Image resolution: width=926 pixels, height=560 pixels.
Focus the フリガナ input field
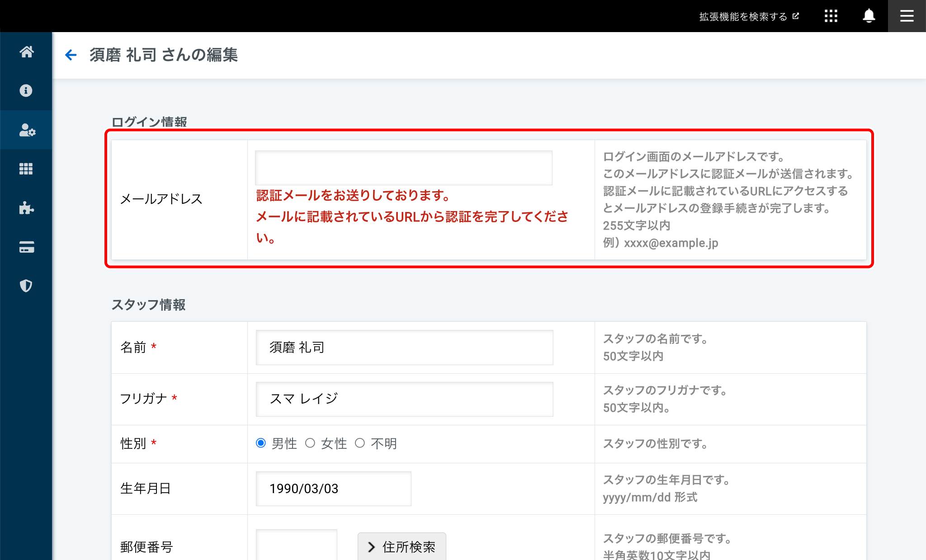click(404, 399)
